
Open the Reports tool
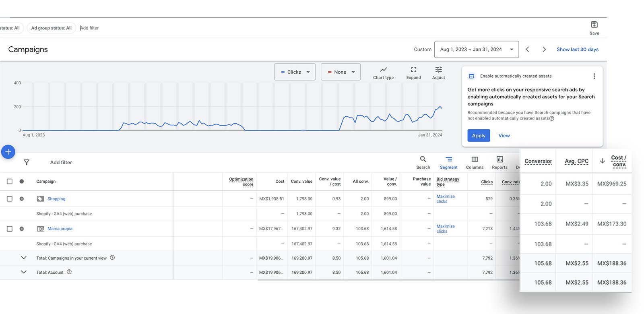tap(500, 163)
